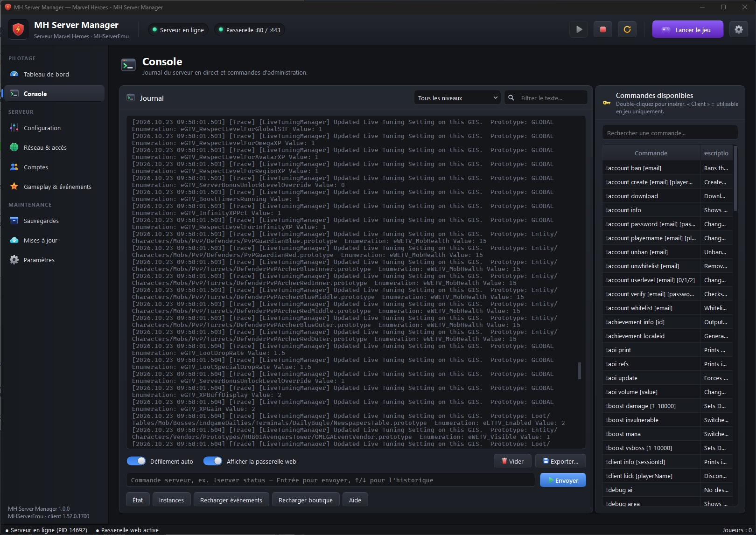The height and width of the screenshot is (535, 756).
Task: Select the !boost invulnerable command row
Action: [667, 420]
